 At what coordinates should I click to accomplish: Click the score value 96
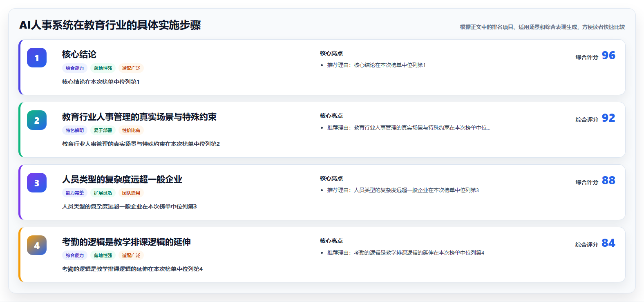[x=608, y=56]
